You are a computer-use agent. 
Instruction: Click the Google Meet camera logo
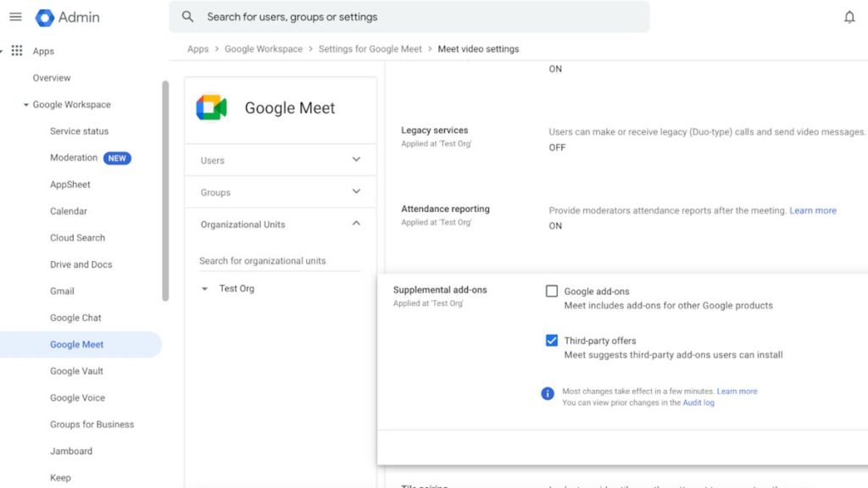click(x=211, y=108)
